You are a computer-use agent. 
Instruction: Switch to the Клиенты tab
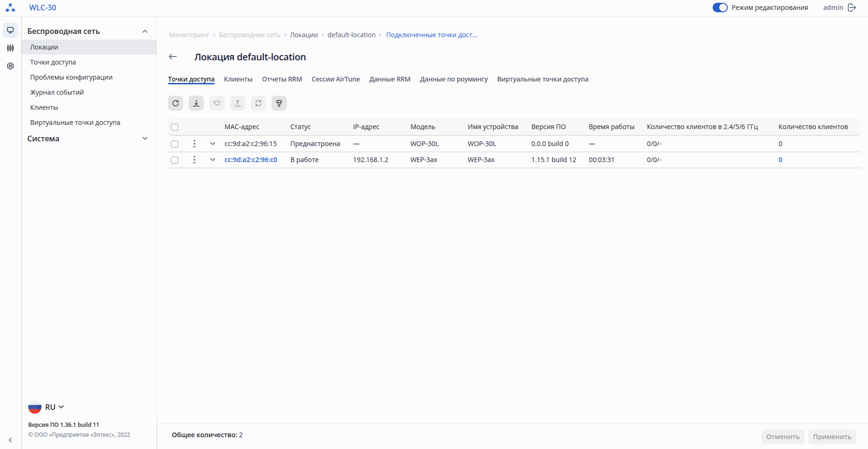(x=238, y=79)
